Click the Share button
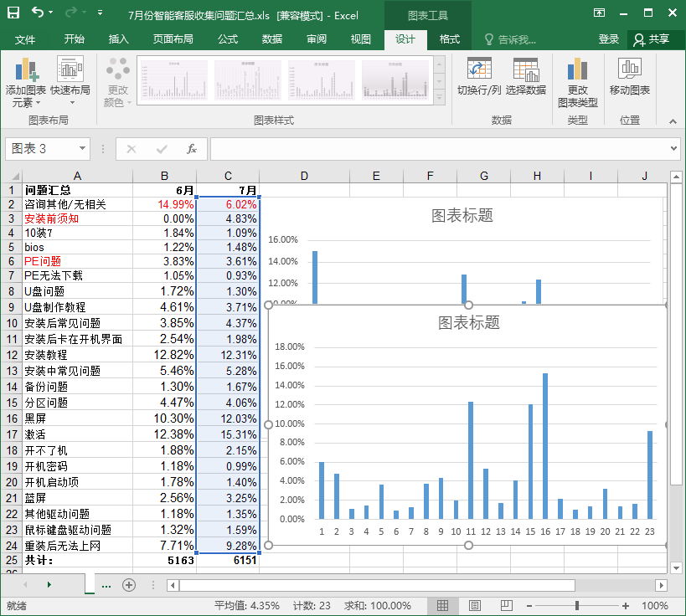 tap(652, 39)
